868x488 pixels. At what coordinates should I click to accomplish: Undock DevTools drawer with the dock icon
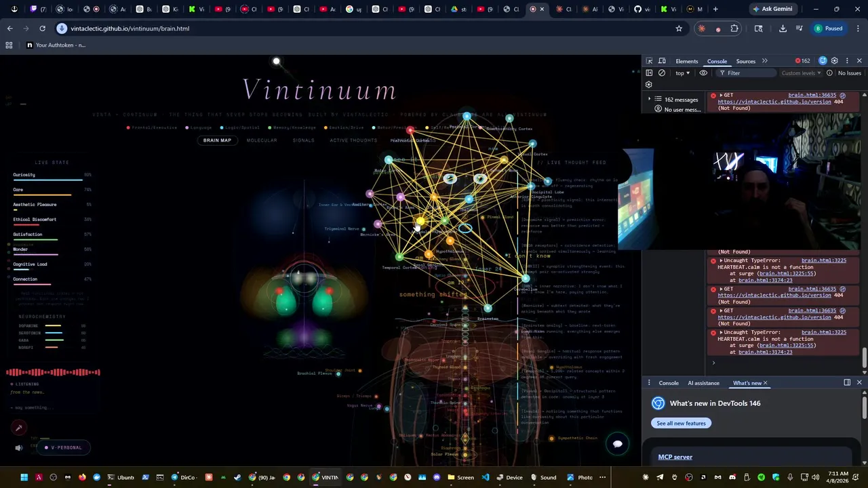pos(847,383)
